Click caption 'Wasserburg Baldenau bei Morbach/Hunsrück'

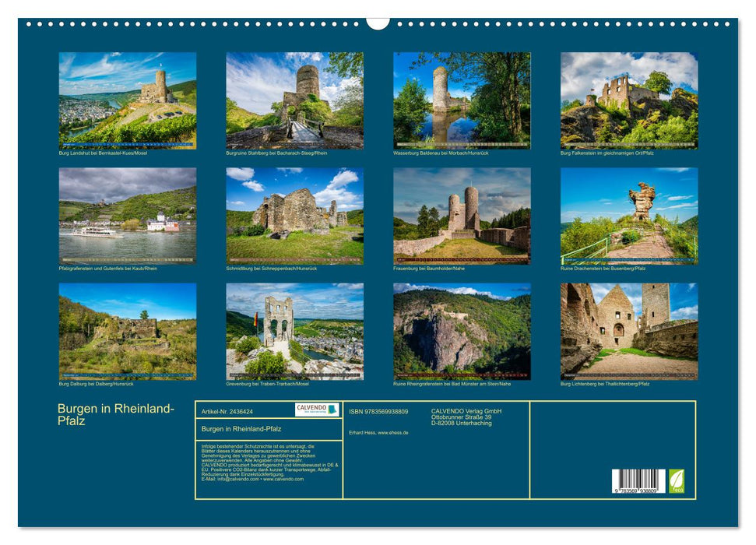(x=441, y=153)
